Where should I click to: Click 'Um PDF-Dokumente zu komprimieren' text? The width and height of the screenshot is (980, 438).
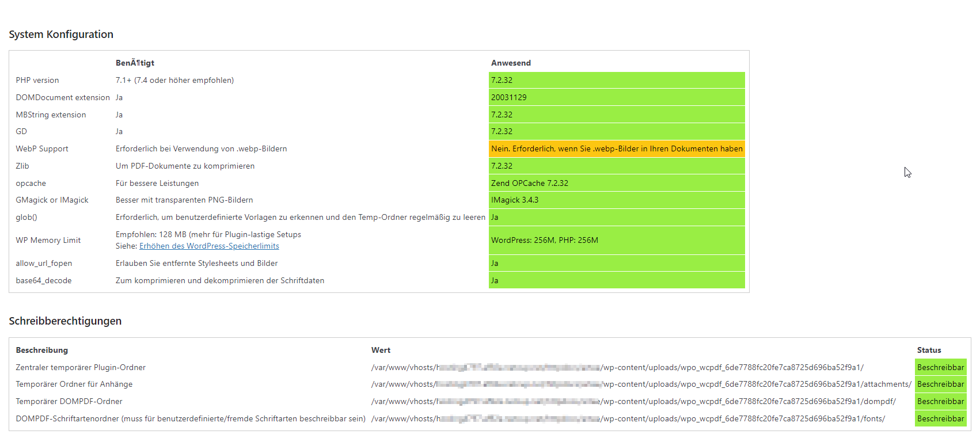pyautogui.click(x=185, y=166)
